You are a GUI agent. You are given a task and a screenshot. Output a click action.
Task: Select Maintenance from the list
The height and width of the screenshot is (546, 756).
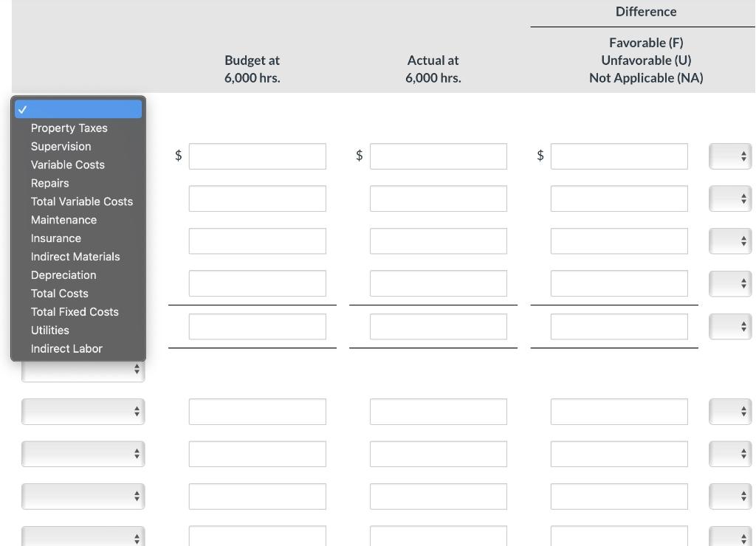(x=78, y=220)
